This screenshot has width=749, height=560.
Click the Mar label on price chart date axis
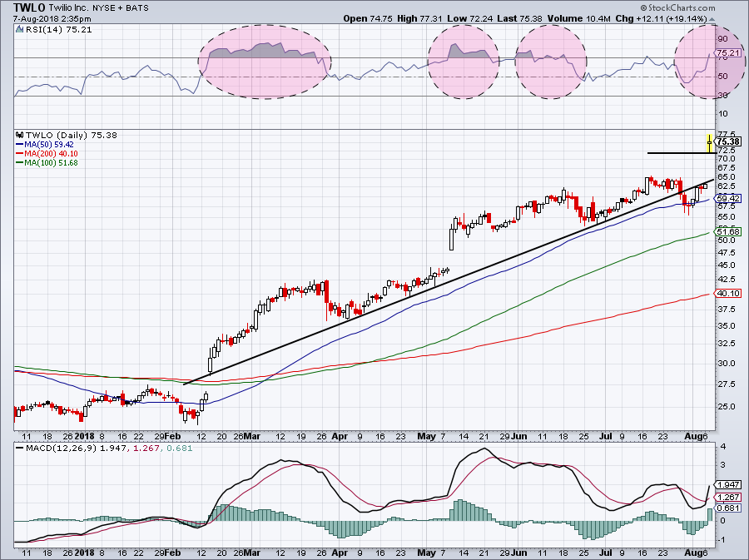tap(253, 436)
